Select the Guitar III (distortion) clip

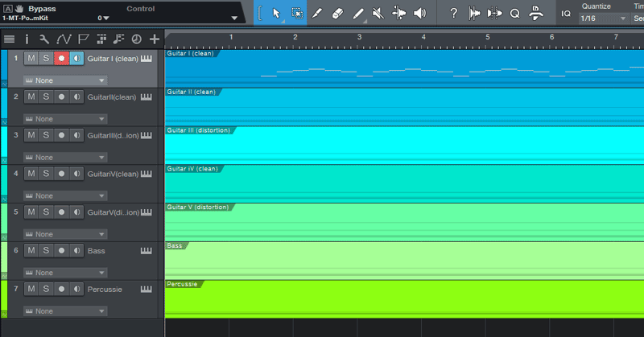click(404, 146)
